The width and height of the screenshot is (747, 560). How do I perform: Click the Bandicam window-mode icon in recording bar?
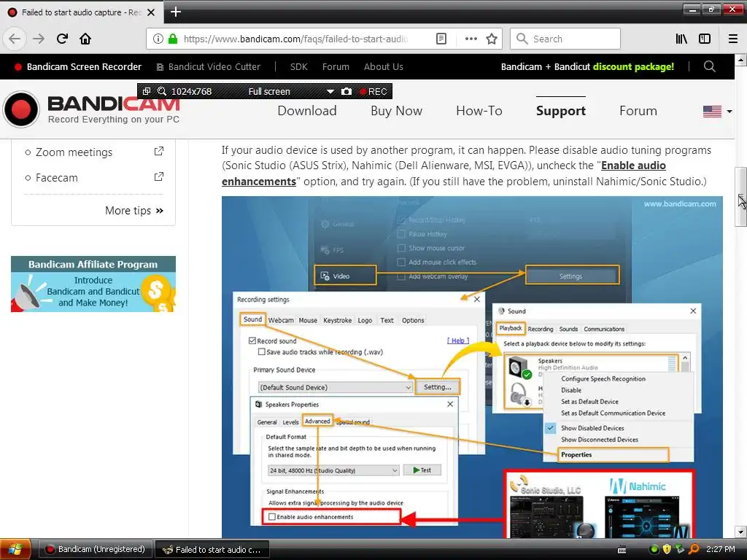coord(146,91)
